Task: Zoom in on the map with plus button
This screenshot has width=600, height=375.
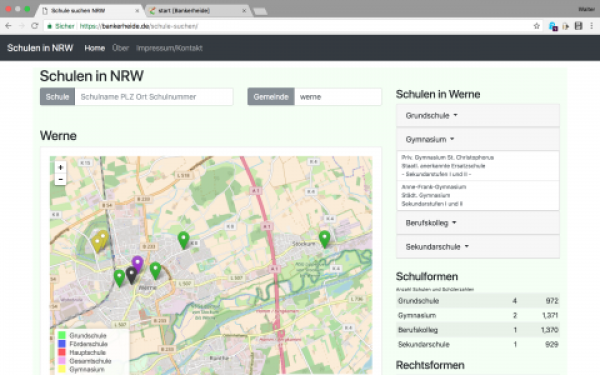Action: pos(60,168)
